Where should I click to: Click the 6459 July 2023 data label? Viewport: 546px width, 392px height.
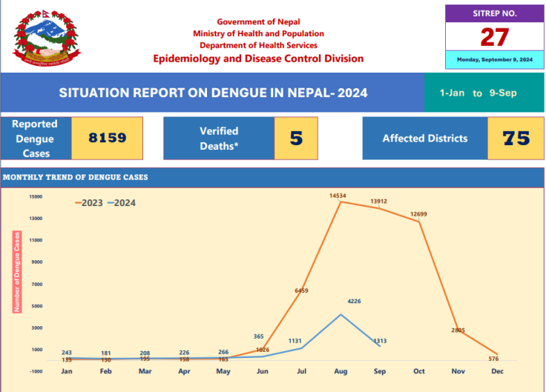coord(301,290)
